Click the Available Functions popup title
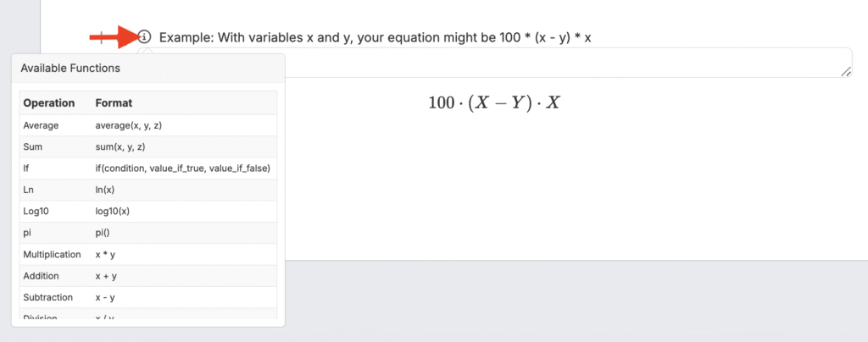The width and height of the screenshot is (868, 342). 70,68
